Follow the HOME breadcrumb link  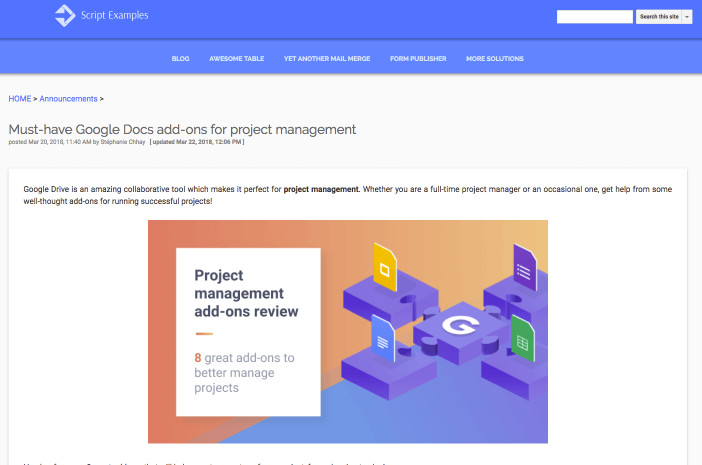pos(20,98)
